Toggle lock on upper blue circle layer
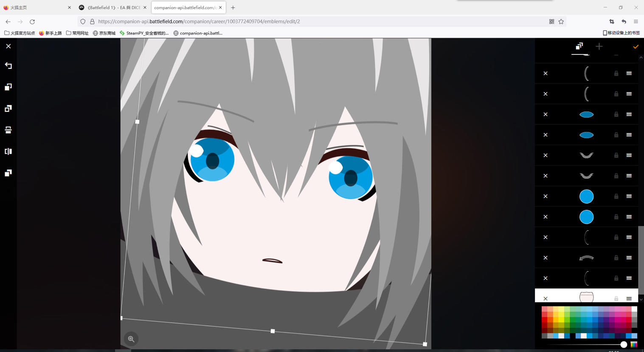 coord(616,196)
